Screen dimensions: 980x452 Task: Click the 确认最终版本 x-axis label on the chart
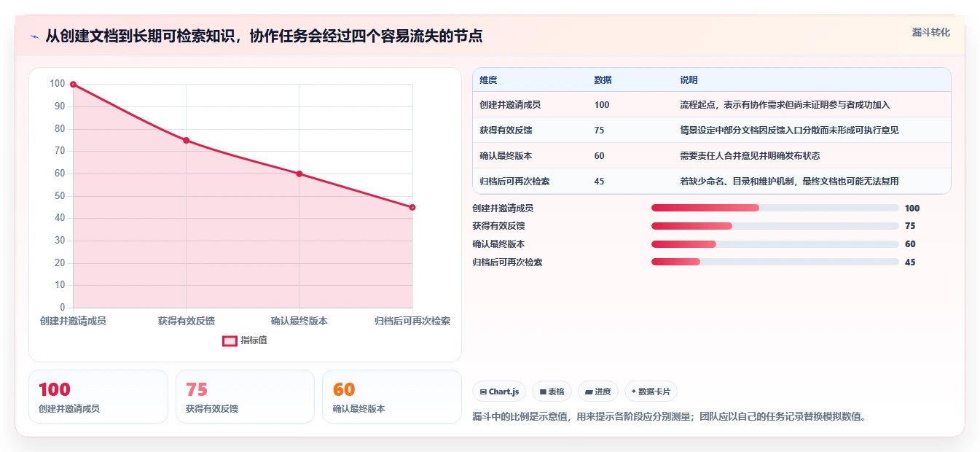(x=299, y=321)
